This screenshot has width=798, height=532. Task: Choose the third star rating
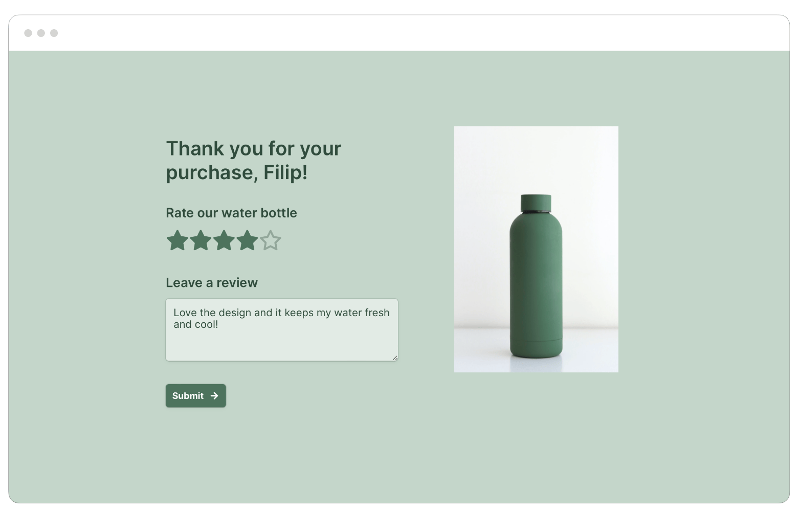[x=224, y=240]
